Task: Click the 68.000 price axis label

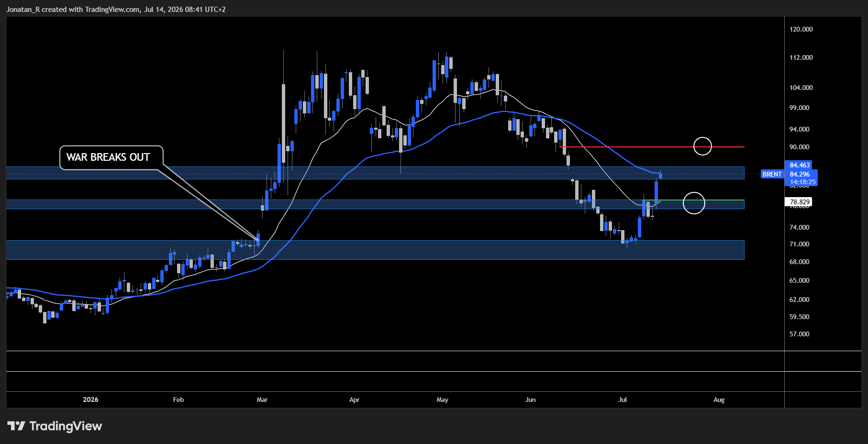Action: coord(799,262)
